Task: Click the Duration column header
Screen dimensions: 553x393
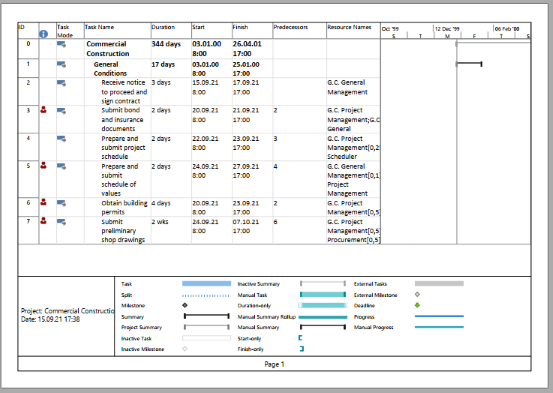Action: coord(163,27)
